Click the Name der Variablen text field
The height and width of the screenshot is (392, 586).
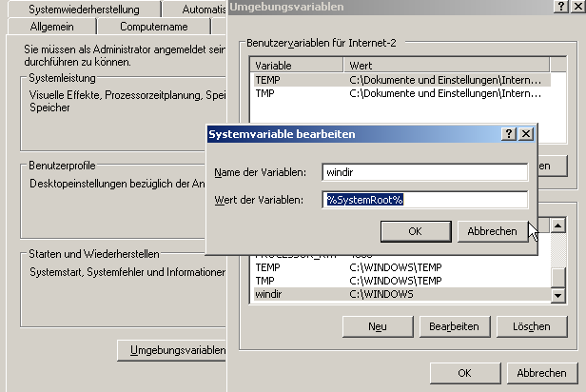click(x=424, y=172)
